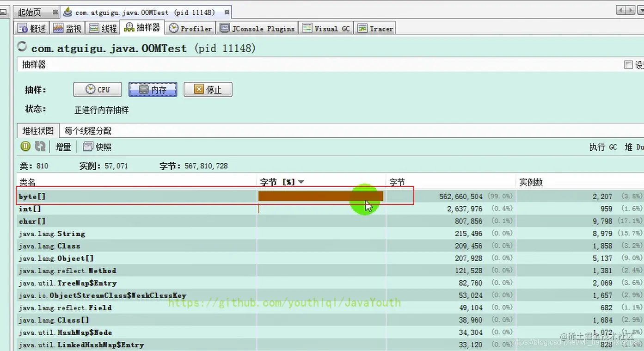Click the 562,660,504 bytes value

tap(460, 197)
